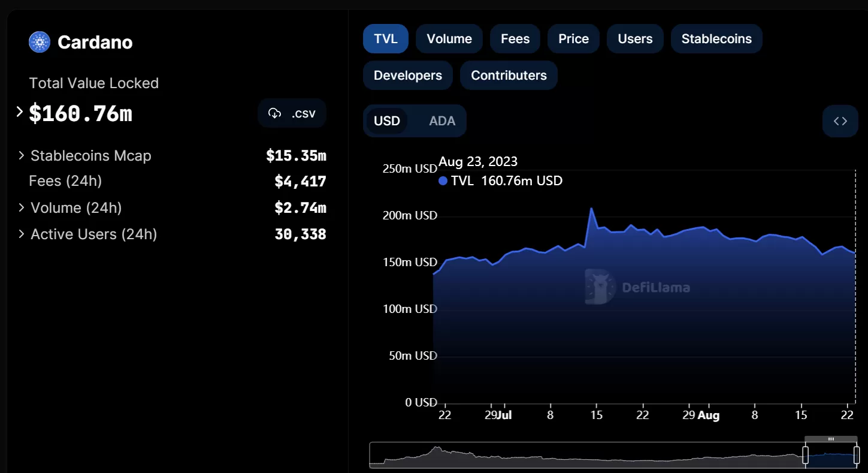Toggle the Contributers chart option
This screenshot has height=473, width=868.
(x=509, y=76)
